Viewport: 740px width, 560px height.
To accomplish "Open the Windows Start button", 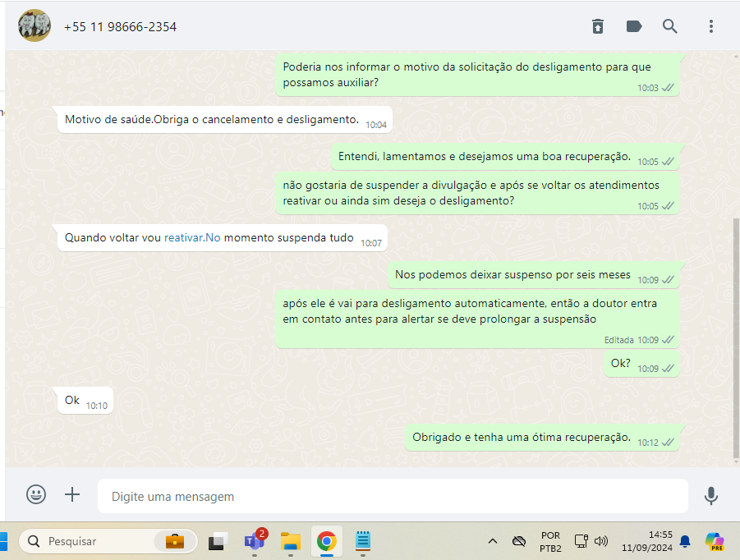I will [x=3, y=541].
